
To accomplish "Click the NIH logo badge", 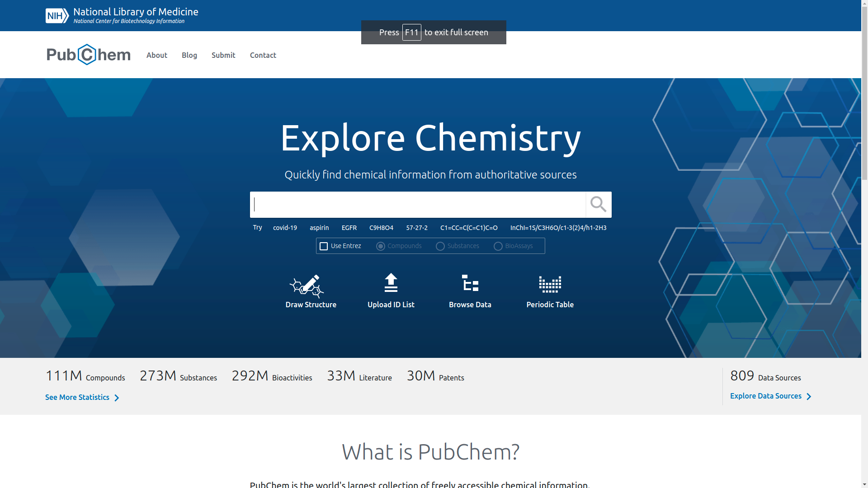I will [57, 16].
